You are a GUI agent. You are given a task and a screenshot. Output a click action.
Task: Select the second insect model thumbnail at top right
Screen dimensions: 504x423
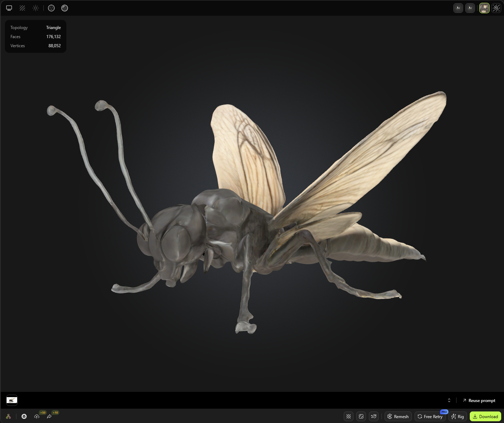tap(470, 8)
